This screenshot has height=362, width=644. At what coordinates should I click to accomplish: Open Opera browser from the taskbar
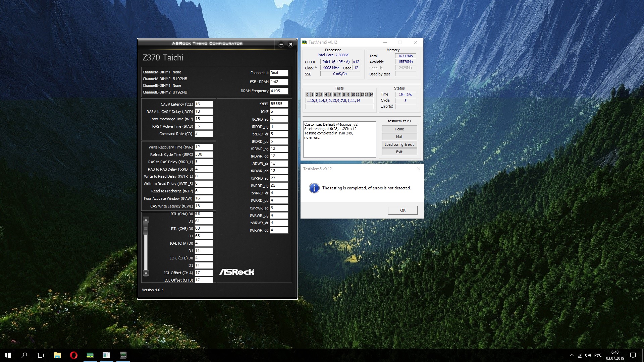[x=73, y=355]
